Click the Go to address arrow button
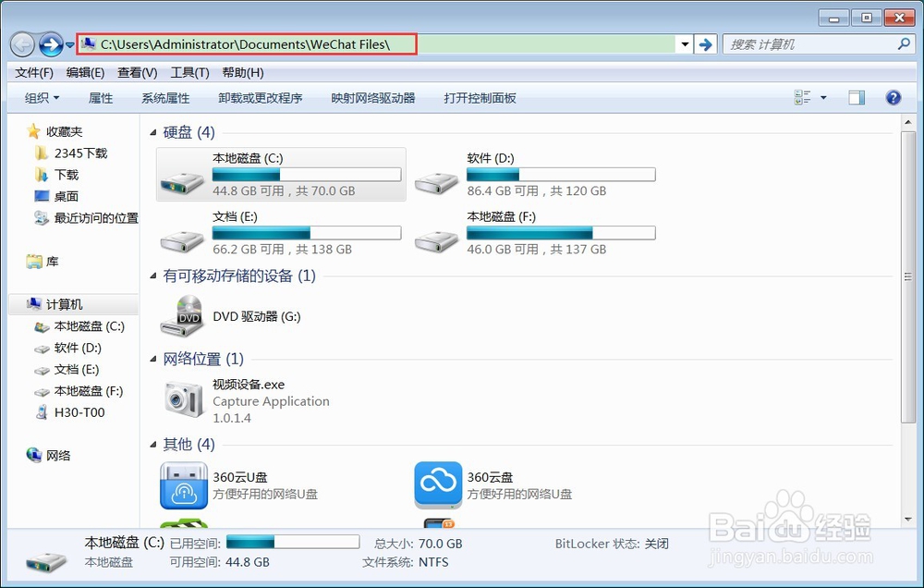This screenshot has height=588, width=924. (x=705, y=44)
